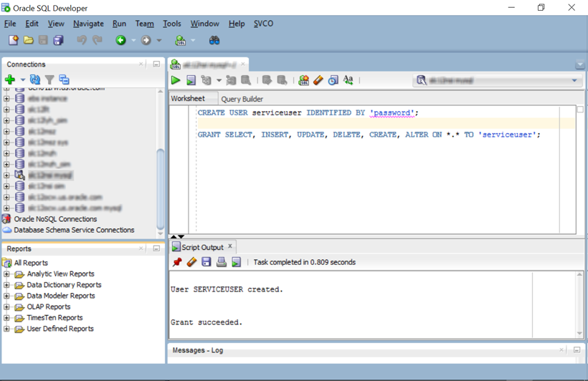Save the Script Output to file
This screenshot has width=588, height=381.
(x=207, y=262)
